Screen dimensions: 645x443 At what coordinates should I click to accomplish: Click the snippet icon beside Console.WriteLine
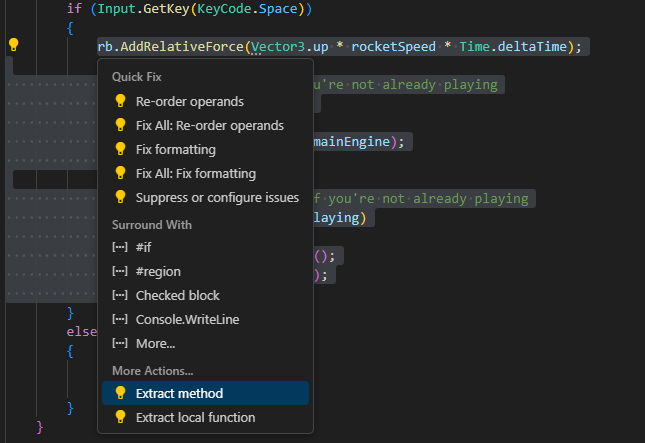[121, 319]
